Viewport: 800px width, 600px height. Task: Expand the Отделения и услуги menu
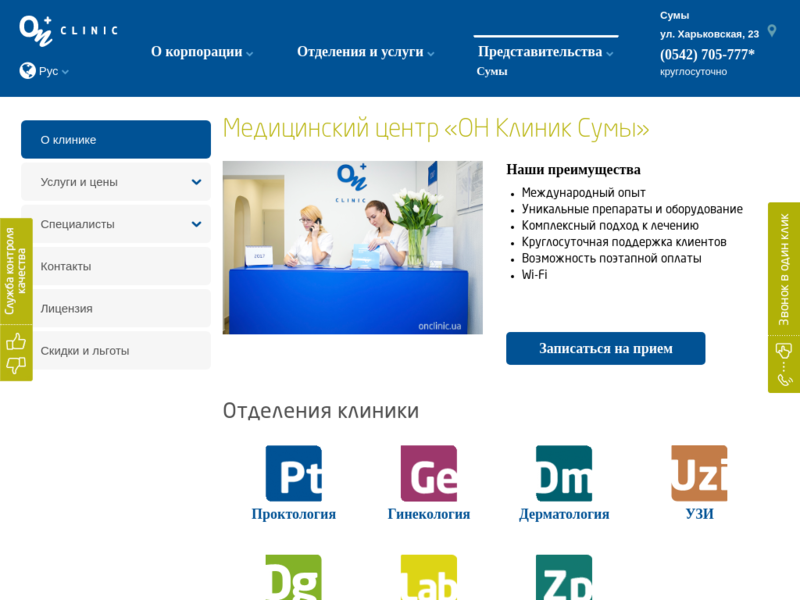(366, 52)
